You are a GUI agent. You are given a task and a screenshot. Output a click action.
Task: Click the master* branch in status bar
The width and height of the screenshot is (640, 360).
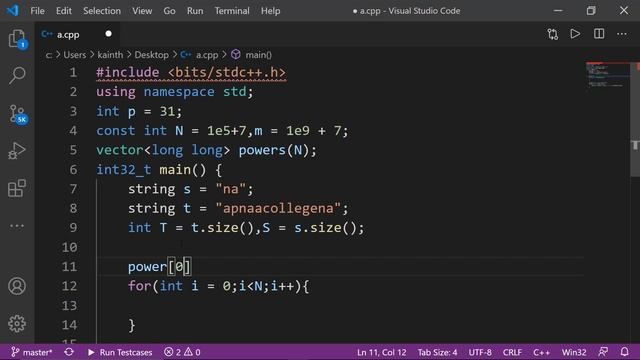click(32, 352)
